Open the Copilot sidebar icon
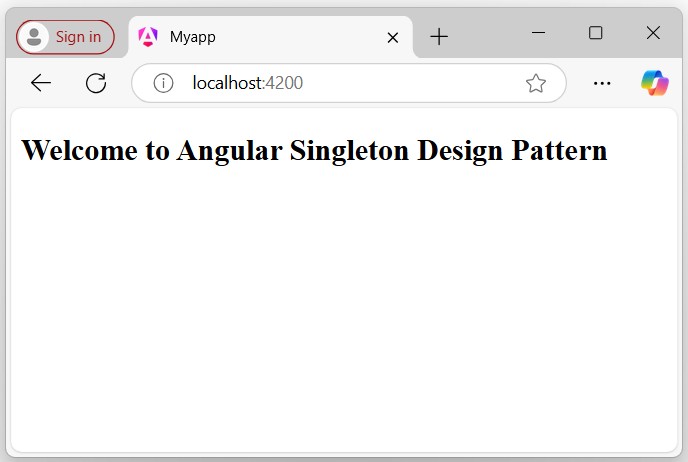 click(655, 83)
